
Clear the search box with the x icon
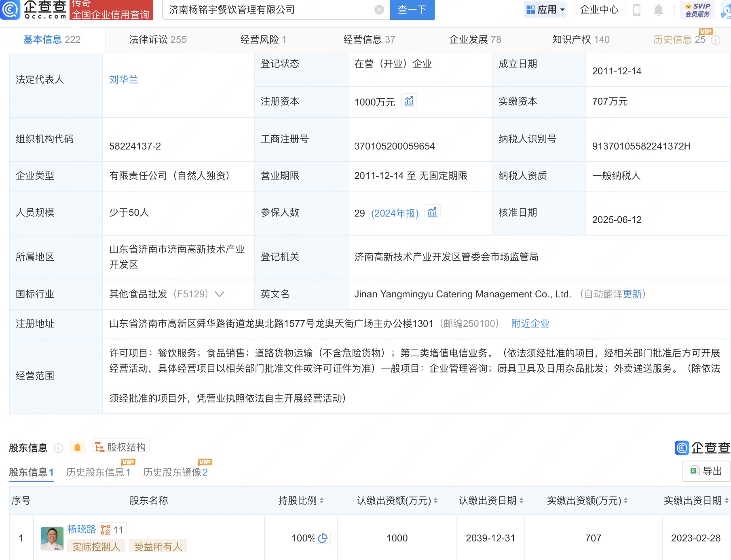coord(379,10)
